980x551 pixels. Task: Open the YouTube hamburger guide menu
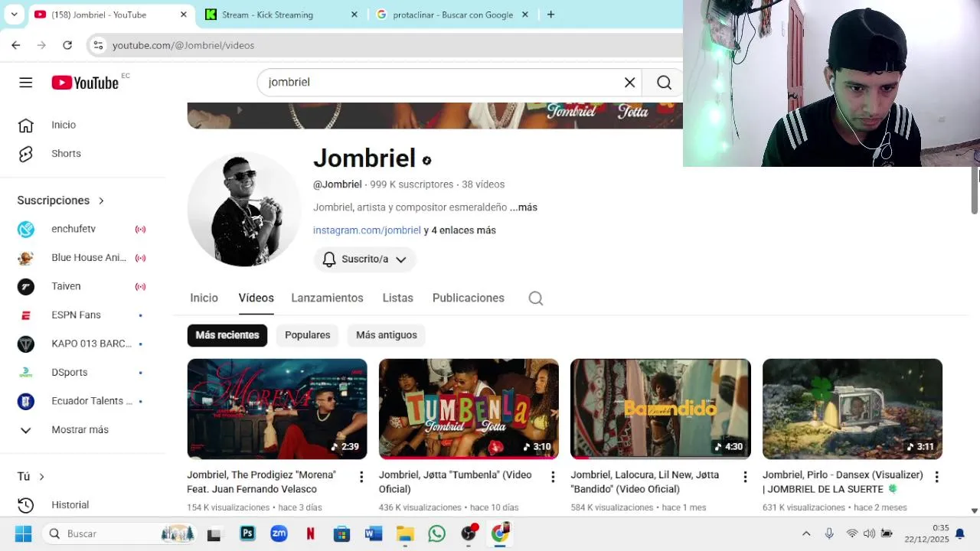26,83
